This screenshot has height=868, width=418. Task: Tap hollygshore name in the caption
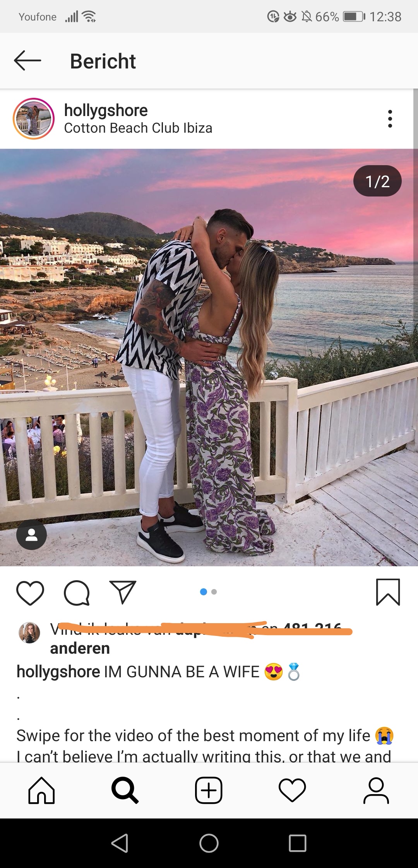pos(58,672)
